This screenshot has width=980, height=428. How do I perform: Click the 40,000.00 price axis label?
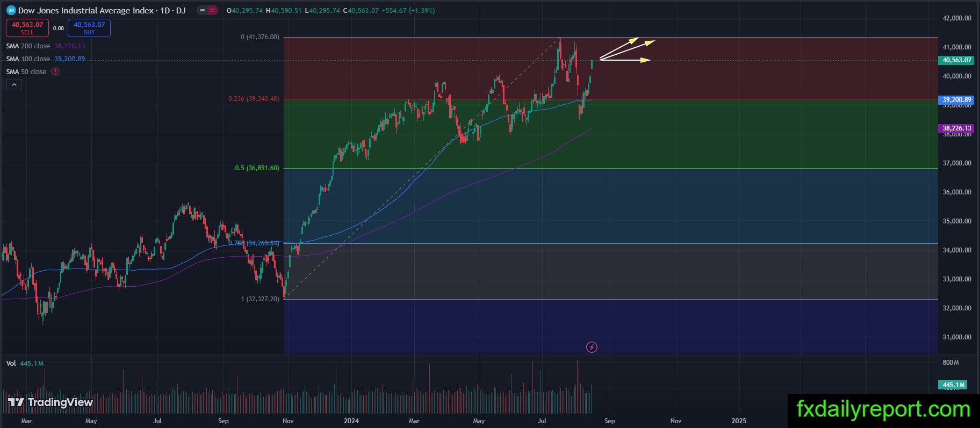pyautogui.click(x=957, y=76)
